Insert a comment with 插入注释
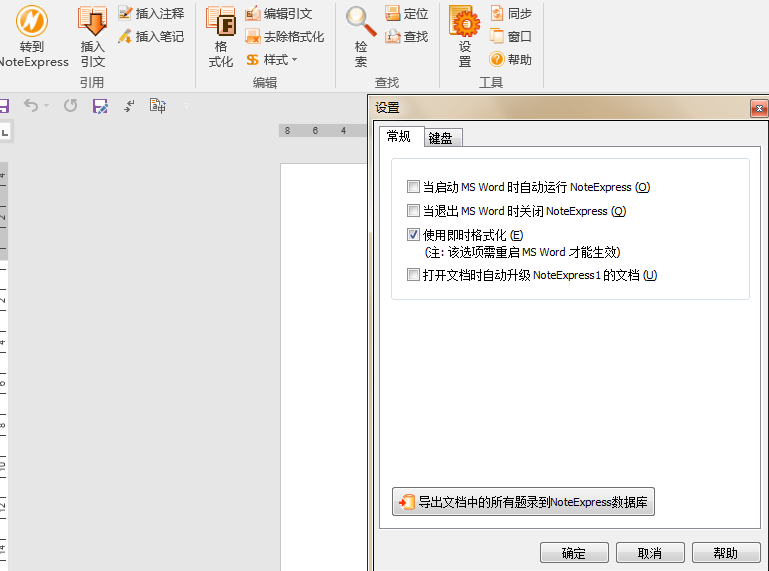 (151, 14)
